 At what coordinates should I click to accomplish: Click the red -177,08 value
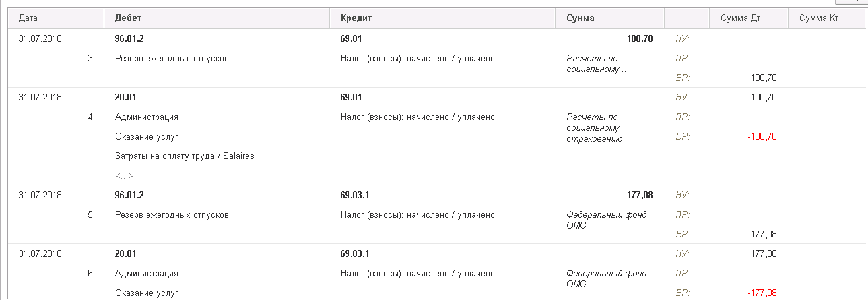pos(762,293)
